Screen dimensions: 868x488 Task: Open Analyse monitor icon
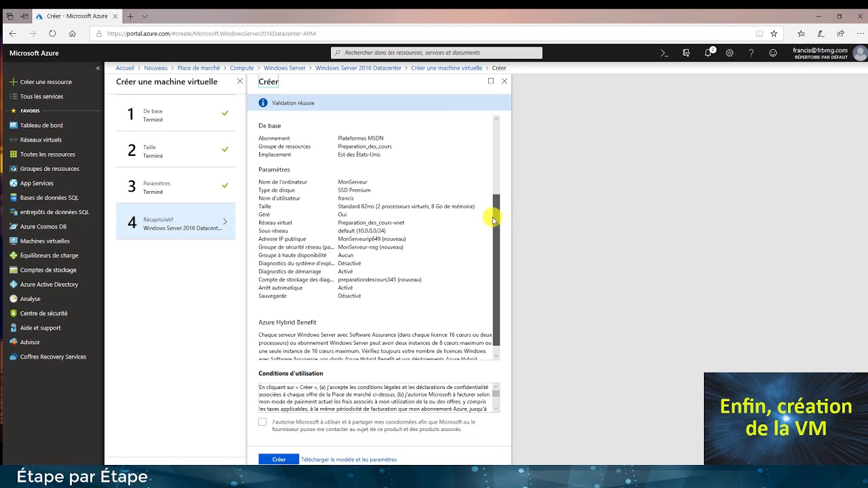point(13,299)
